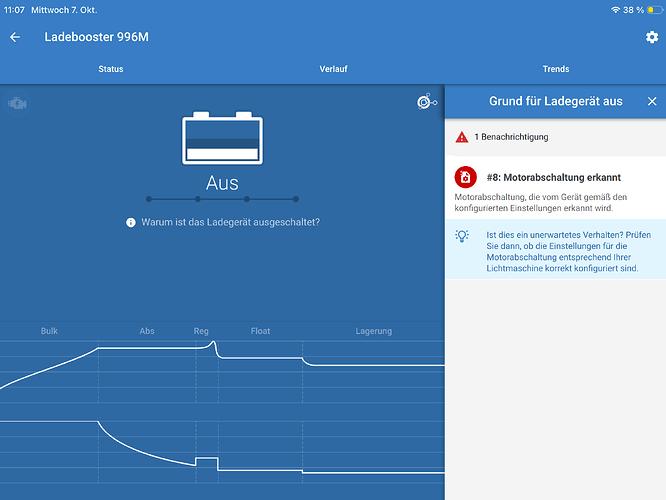Open the VE.Smart networking icon
This screenshot has width=666, height=500.
coord(427,102)
